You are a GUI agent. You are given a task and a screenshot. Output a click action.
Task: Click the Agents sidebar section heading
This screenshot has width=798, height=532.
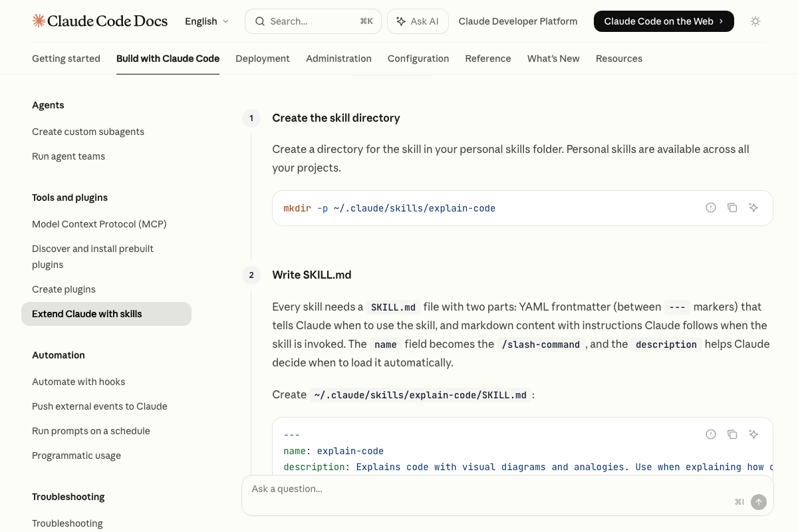[48, 105]
